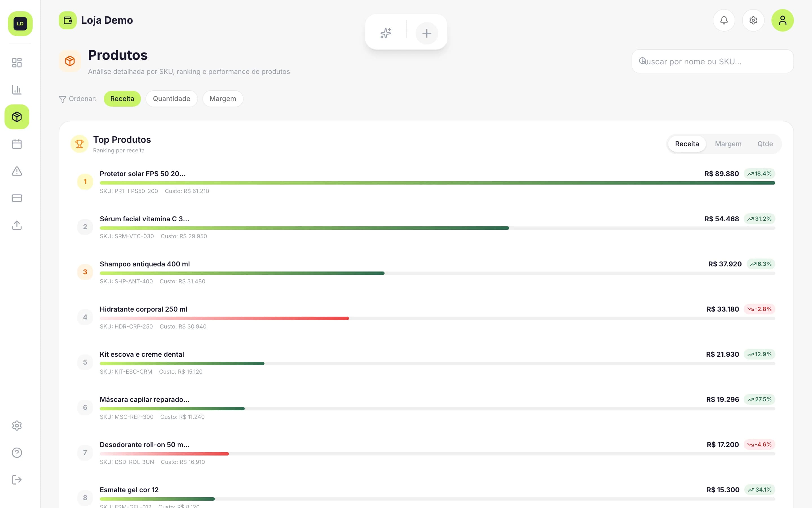Click the Sérum facial green revenue bar

point(304,228)
